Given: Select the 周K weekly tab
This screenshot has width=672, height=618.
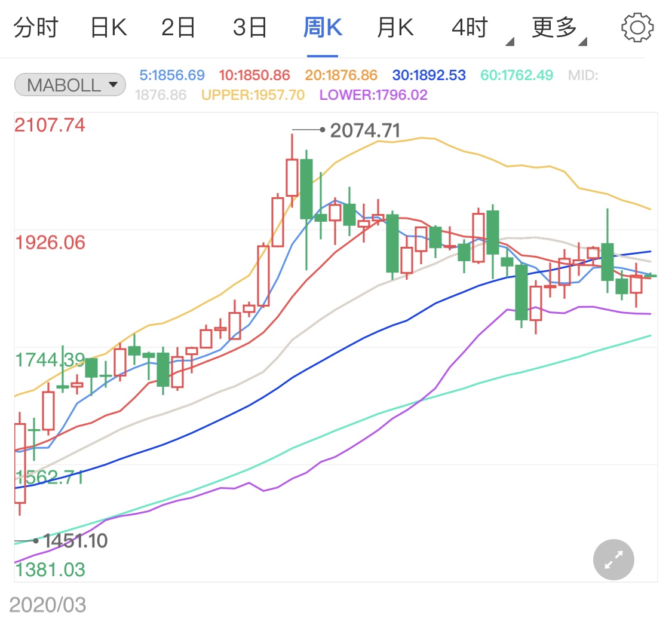Looking at the screenshot, I should [323, 27].
